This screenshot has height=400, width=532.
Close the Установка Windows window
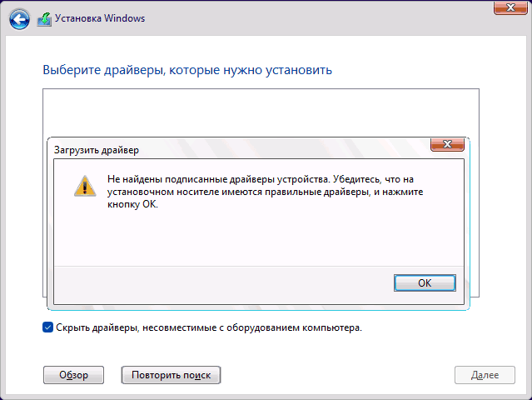[510, 7]
